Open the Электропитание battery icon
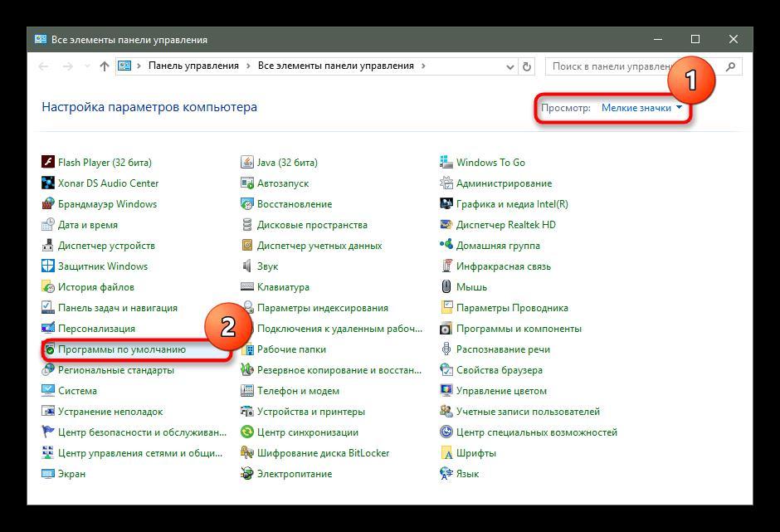This screenshot has width=780, height=532. coord(246,474)
